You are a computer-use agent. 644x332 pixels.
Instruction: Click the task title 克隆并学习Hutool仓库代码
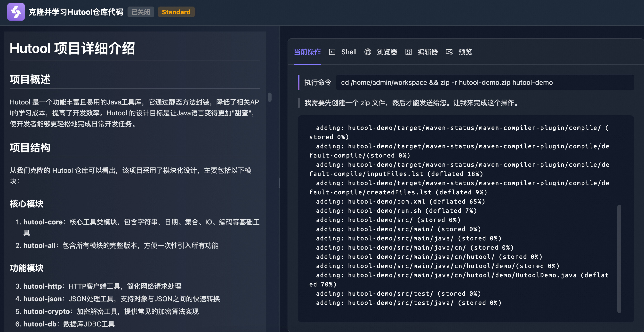[x=76, y=12]
